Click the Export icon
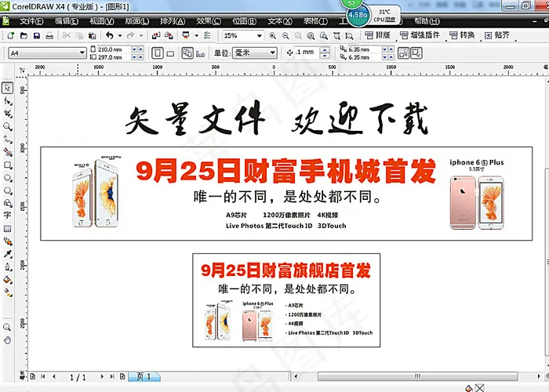The image size is (549, 392). click(x=169, y=35)
